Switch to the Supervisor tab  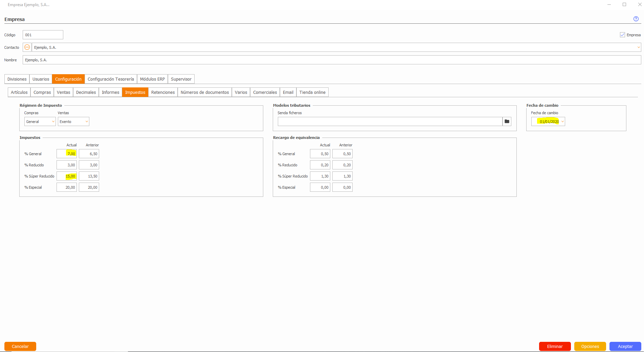point(181,79)
